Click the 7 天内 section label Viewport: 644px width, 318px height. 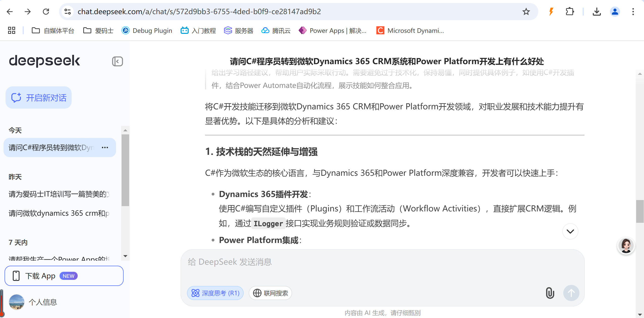18,242
